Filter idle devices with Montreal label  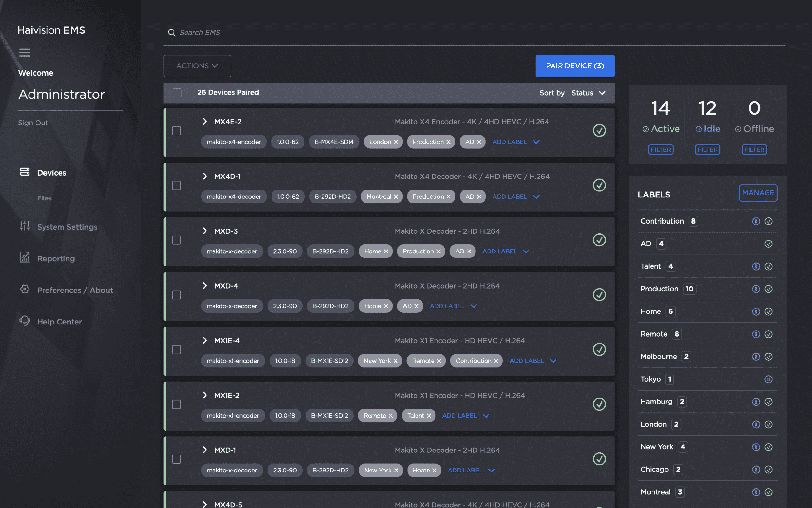[x=756, y=492]
